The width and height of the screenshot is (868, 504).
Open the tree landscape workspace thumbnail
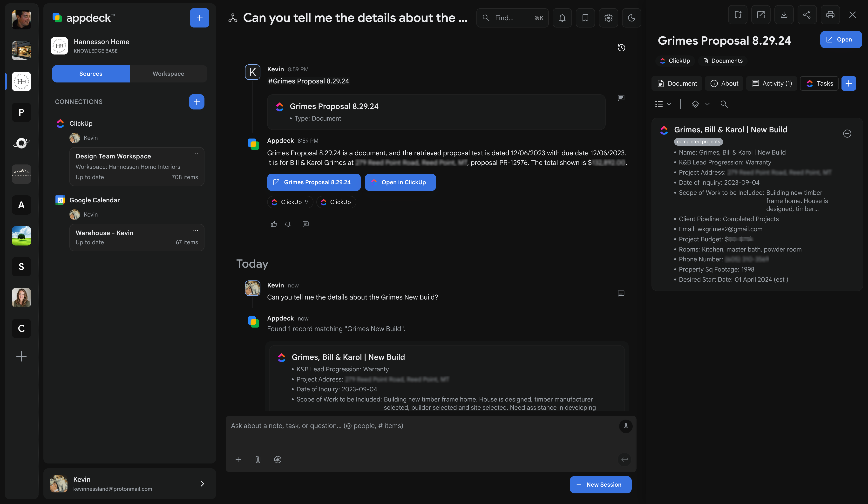pyautogui.click(x=21, y=236)
